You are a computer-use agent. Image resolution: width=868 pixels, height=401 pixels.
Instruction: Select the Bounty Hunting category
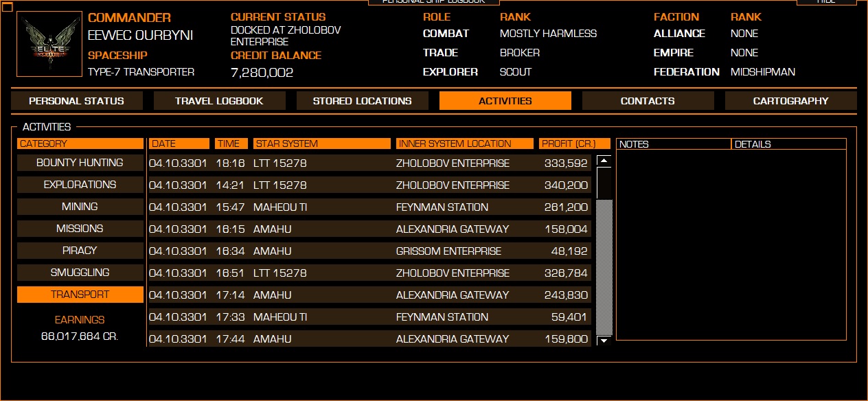[80, 163]
